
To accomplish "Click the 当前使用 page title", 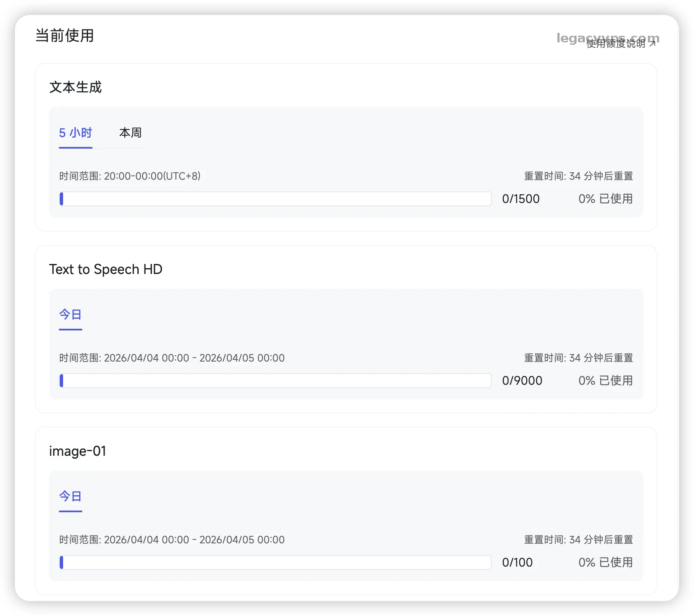I will (65, 36).
